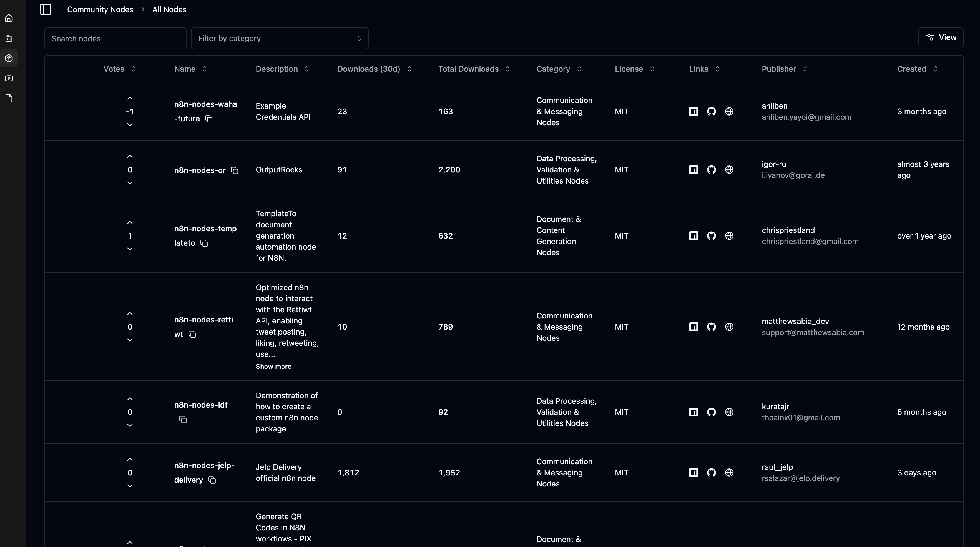Open website globe link for n8n-nodes-rettiwt
Image resolution: width=980 pixels, height=547 pixels.
point(729,327)
